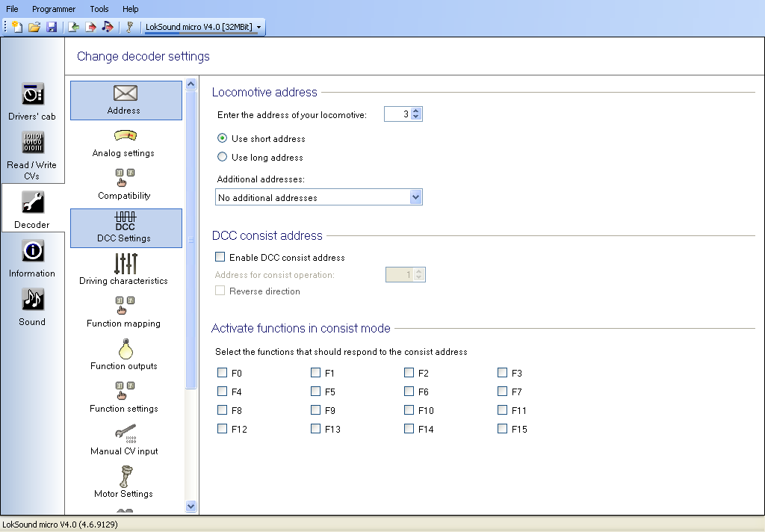Click the New project toolbar icon

pyautogui.click(x=17, y=27)
